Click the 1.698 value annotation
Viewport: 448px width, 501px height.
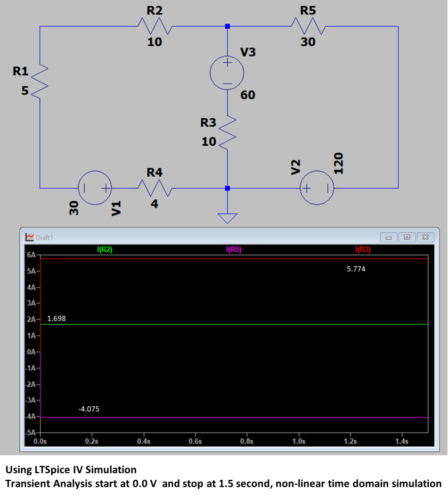pyautogui.click(x=57, y=319)
